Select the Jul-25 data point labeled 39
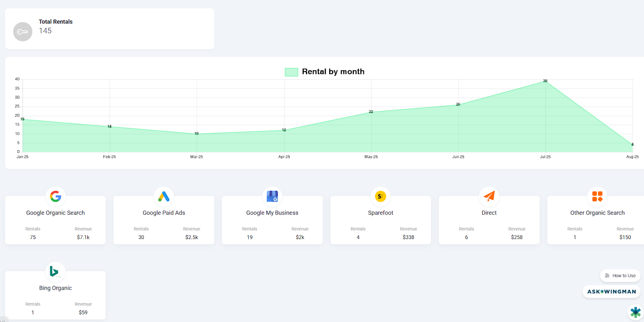This screenshot has width=644, height=322. tap(545, 81)
